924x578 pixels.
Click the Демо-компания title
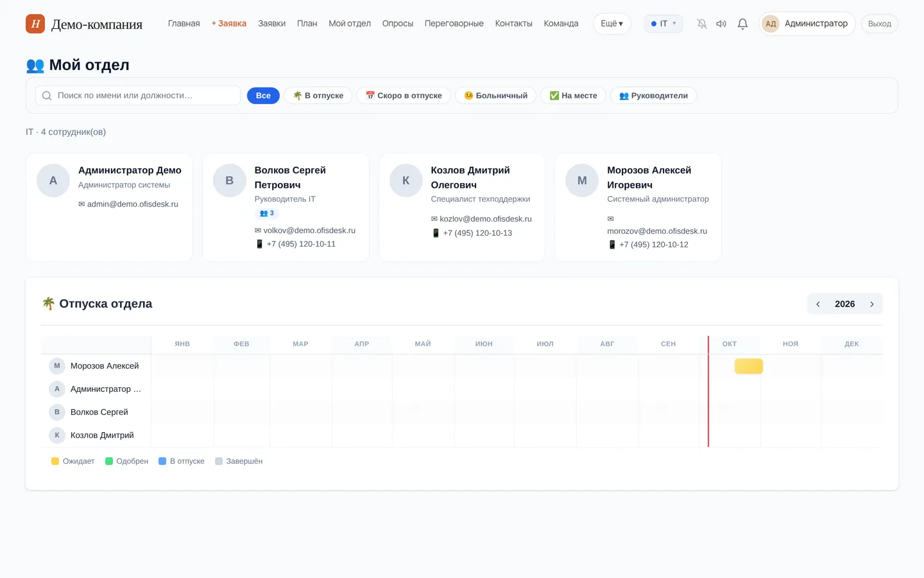(x=97, y=24)
